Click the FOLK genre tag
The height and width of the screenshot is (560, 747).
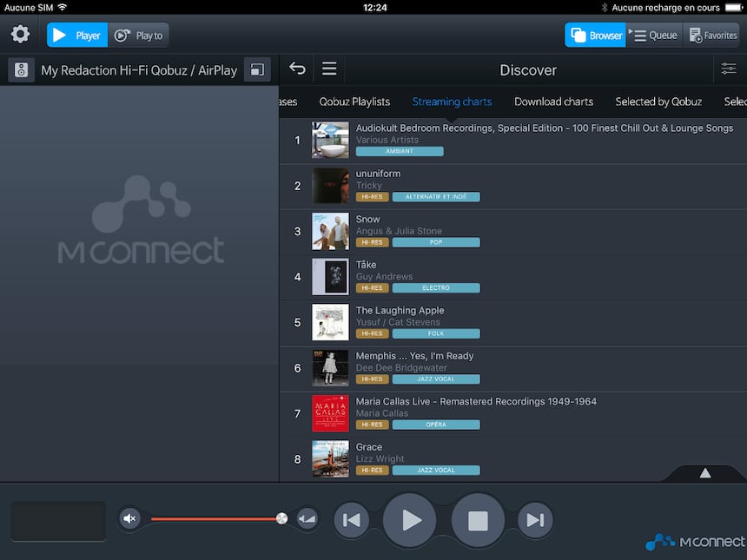[x=436, y=333]
